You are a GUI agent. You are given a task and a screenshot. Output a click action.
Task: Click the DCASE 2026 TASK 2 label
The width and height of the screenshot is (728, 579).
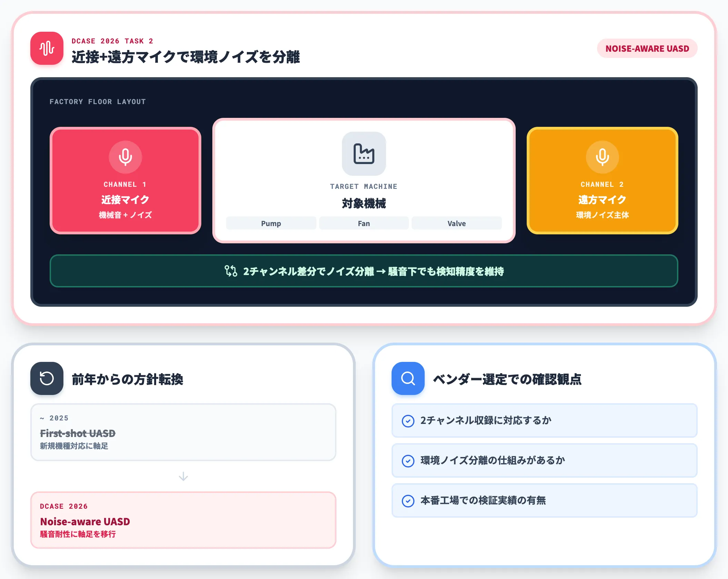(x=112, y=41)
